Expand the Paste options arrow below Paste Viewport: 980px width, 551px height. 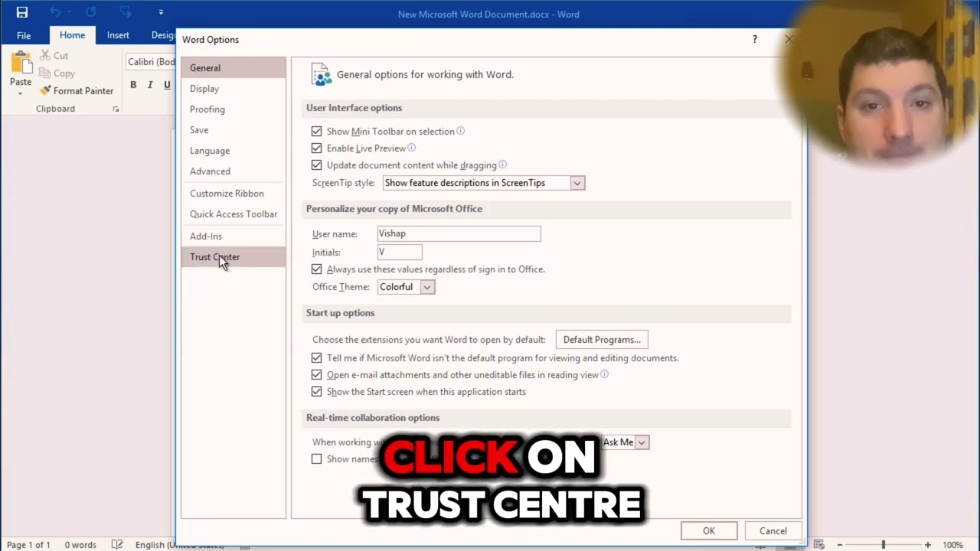click(21, 93)
